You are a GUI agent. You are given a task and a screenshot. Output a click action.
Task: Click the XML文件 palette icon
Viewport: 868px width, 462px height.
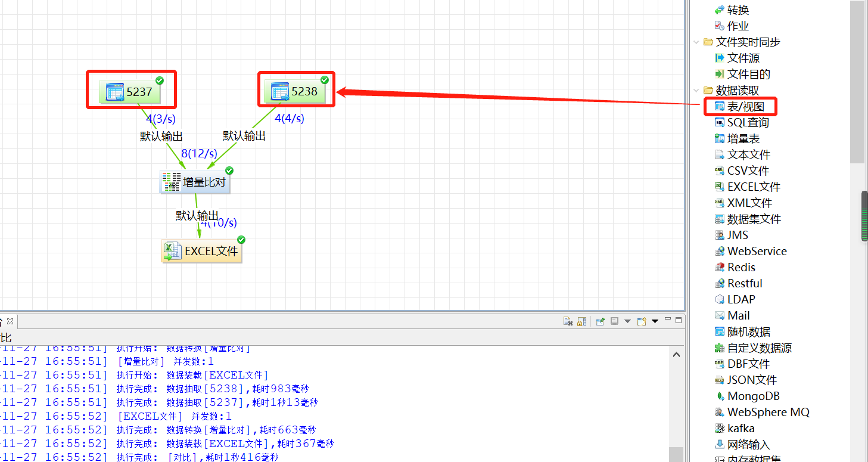pyautogui.click(x=720, y=203)
